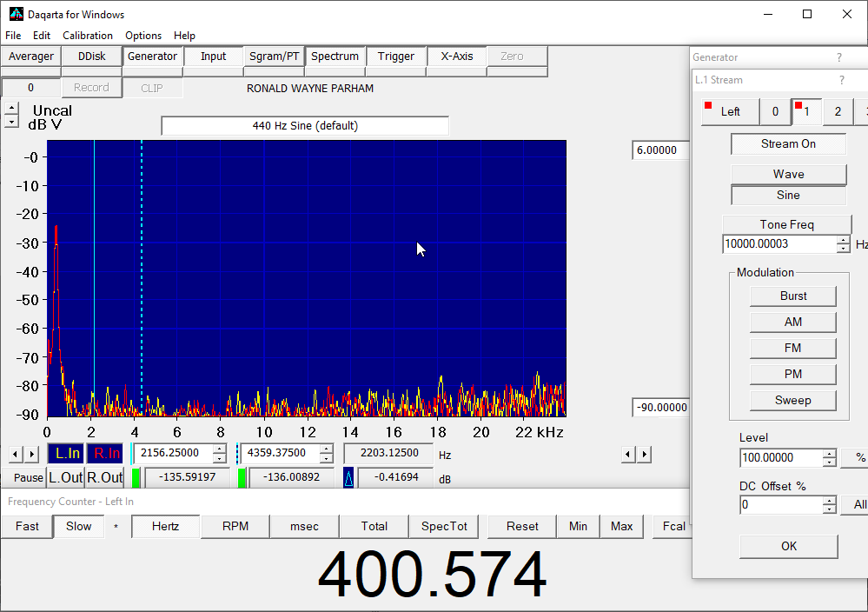Click the L.1 Stream help question mark
The width and height of the screenshot is (868, 612).
pyautogui.click(x=841, y=80)
